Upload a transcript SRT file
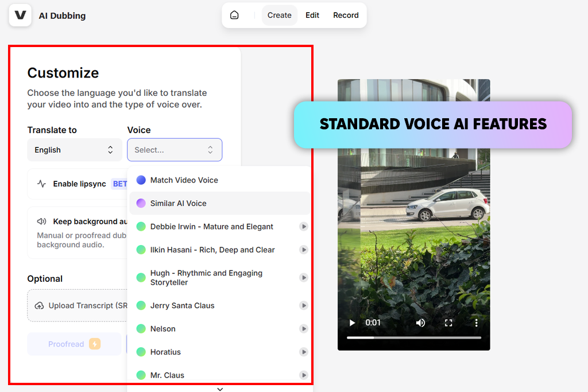 pos(78,305)
